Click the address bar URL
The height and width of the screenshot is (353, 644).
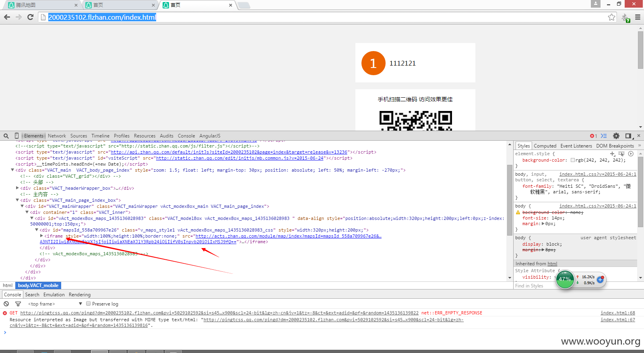(x=102, y=17)
